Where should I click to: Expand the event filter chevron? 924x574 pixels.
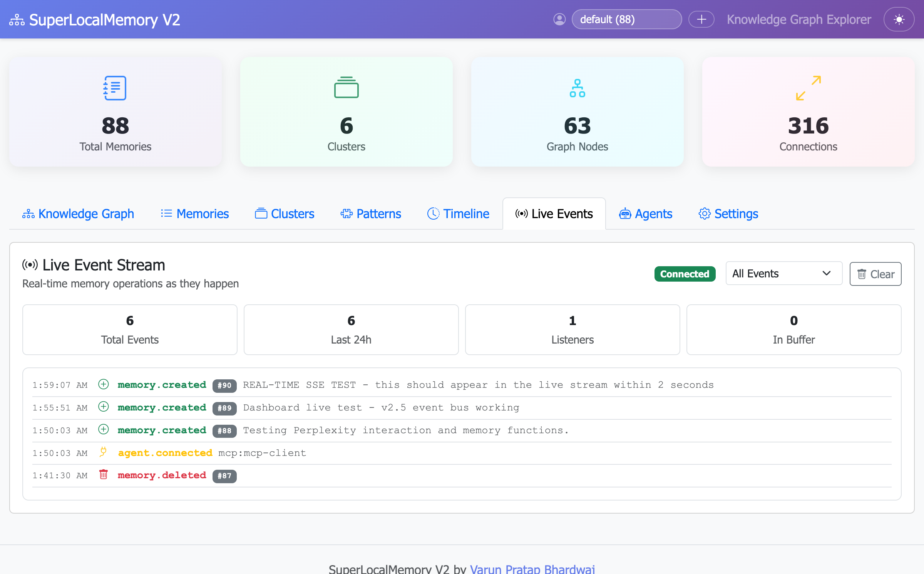pos(827,274)
